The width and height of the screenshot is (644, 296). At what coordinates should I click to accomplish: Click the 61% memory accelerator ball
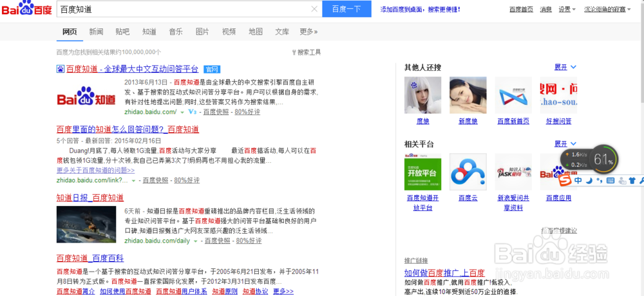click(603, 160)
